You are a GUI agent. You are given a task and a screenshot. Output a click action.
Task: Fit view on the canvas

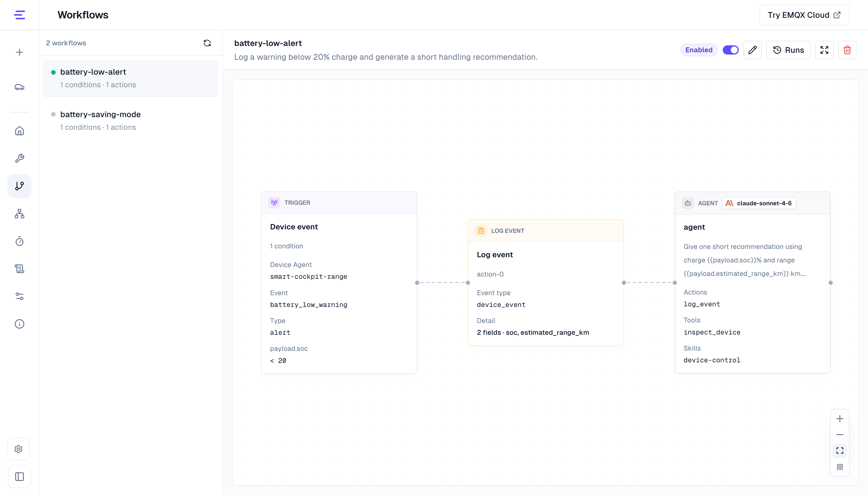point(840,451)
